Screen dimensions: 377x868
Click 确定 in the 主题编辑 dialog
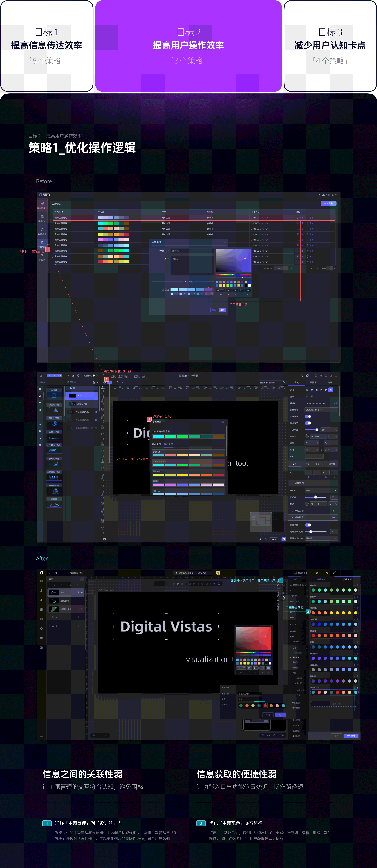point(222,310)
